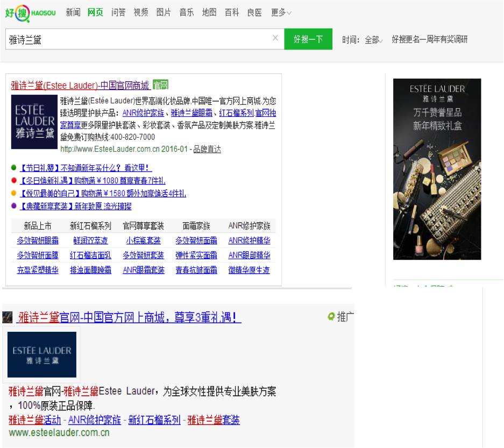Click the 多效智妍面膜 link
The image size is (504, 448).
pos(38,255)
